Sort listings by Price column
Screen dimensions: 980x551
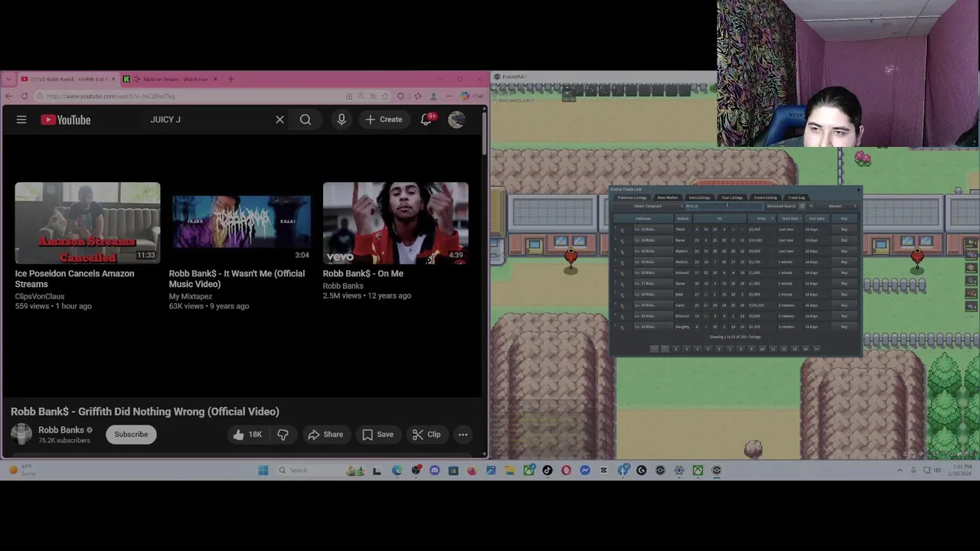(762, 219)
